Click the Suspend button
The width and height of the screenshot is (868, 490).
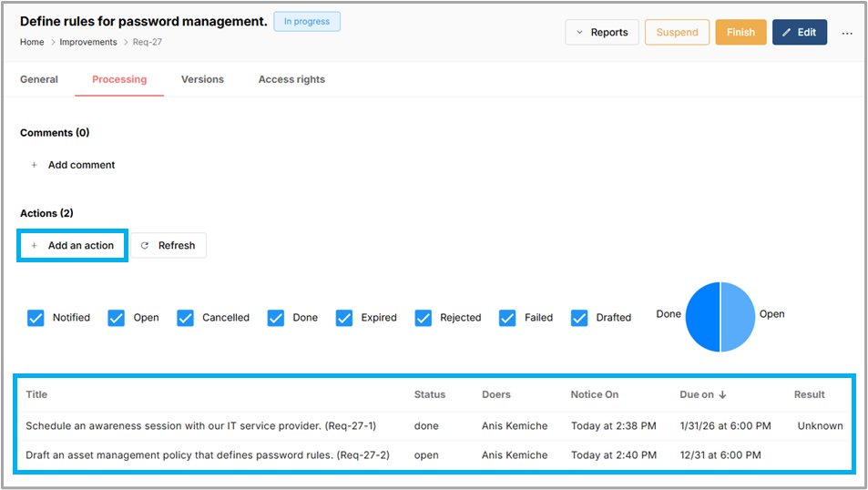[677, 33]
